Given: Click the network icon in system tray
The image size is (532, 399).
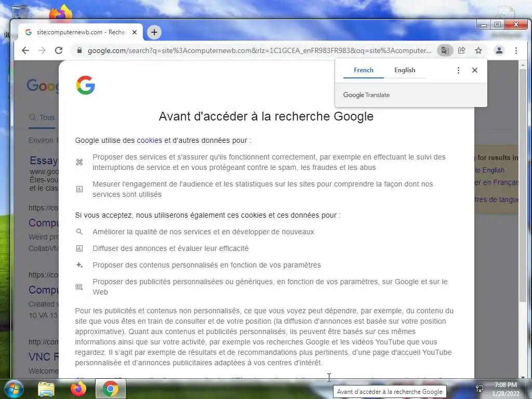Looking at the screenshot, I should (x=480, y=389).
